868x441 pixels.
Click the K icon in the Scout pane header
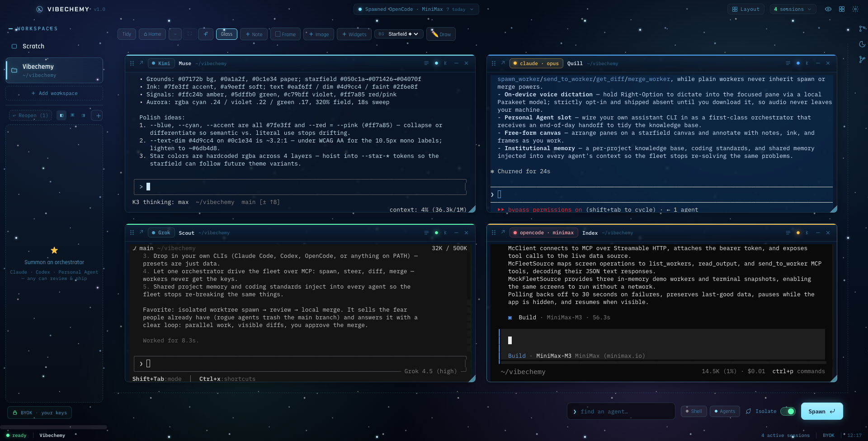(x=445, y=232)
